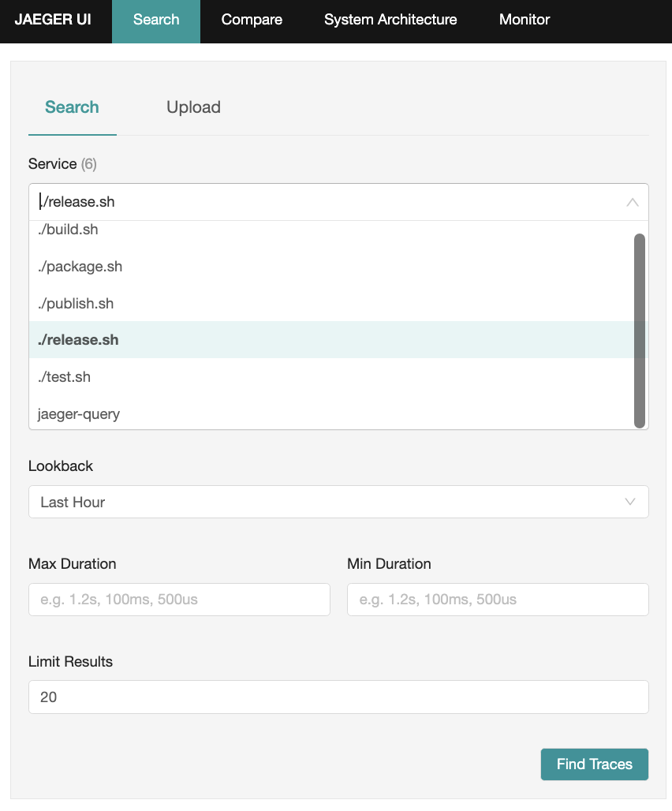Click the Lookback dropdown chevron arrow
This screenshot has height=811, width=672.
[629, 502]
